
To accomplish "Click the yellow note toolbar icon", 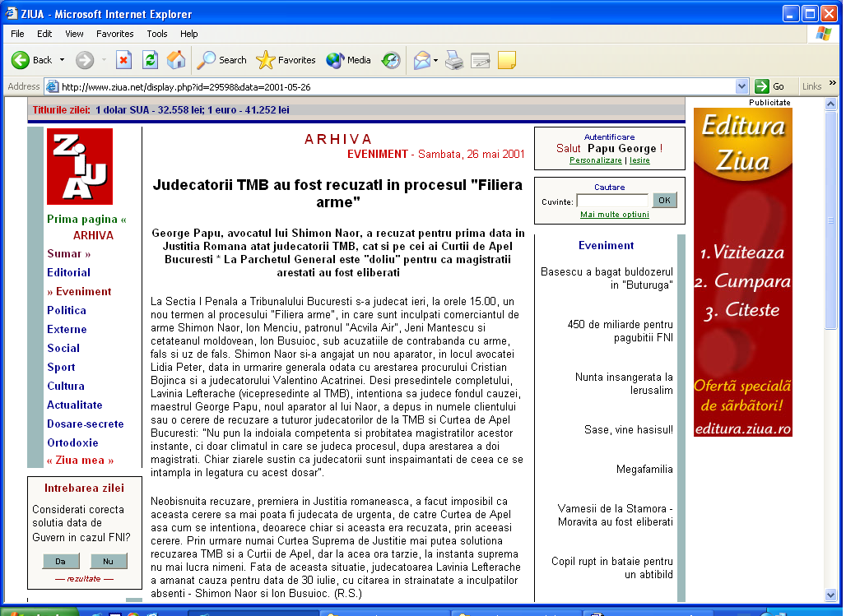I will (x=507, y=60).
